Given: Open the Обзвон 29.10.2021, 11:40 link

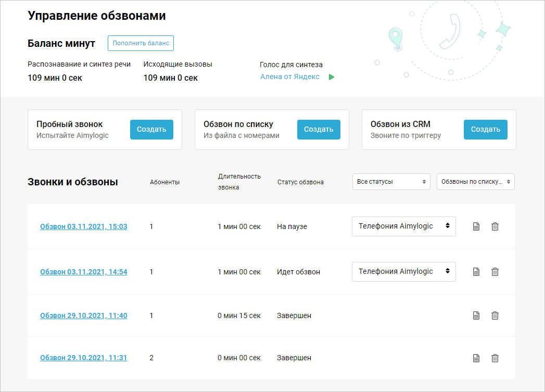Looking at the screenshot, I should 83,315.
